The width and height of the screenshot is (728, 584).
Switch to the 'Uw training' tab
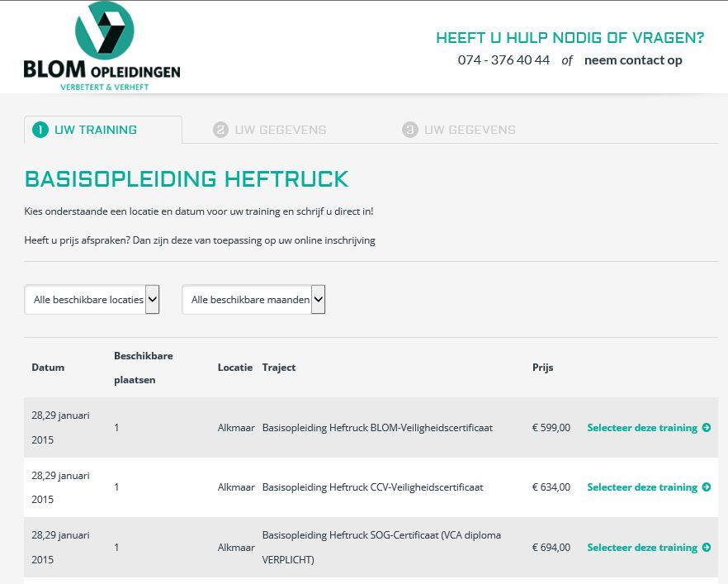[x=96, y=130]
